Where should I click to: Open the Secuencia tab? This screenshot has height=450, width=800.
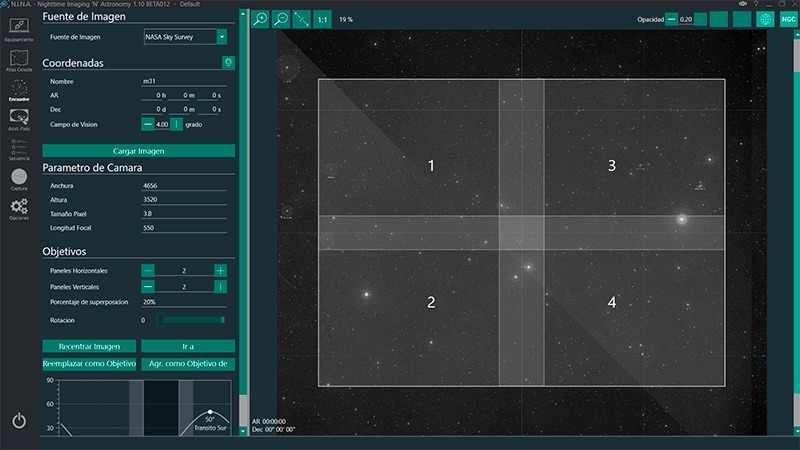coord(19,149)
